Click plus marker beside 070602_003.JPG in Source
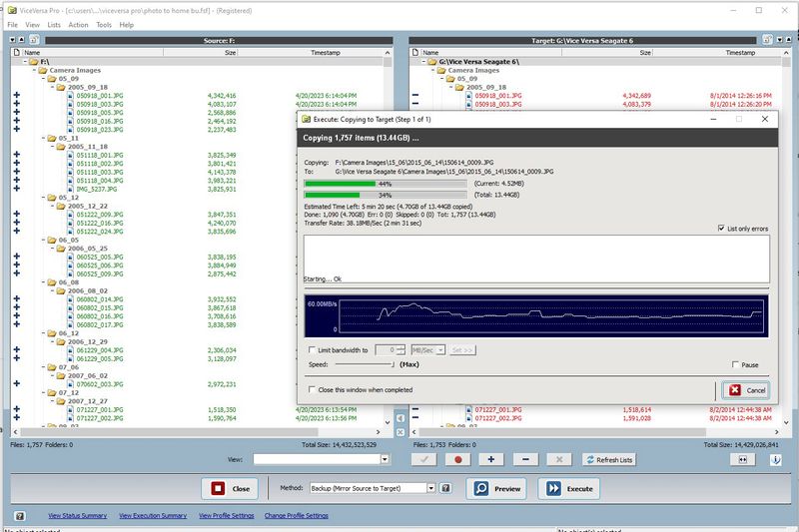799x532 pixels. point(17,384)
